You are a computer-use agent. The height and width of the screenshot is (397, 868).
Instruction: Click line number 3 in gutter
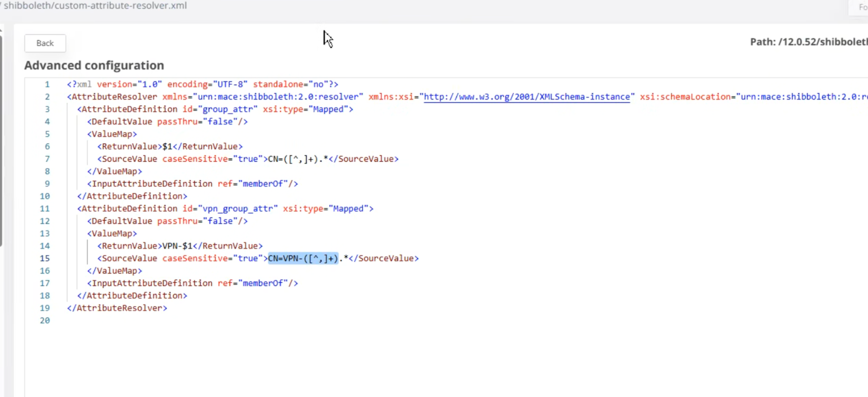[47, 109]
